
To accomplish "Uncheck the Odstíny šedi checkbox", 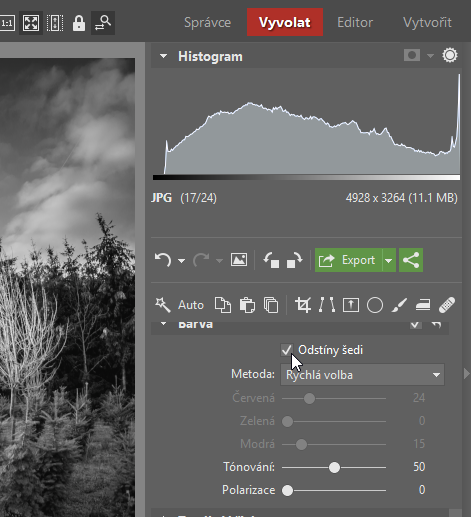I will click(x=287, y=350).
